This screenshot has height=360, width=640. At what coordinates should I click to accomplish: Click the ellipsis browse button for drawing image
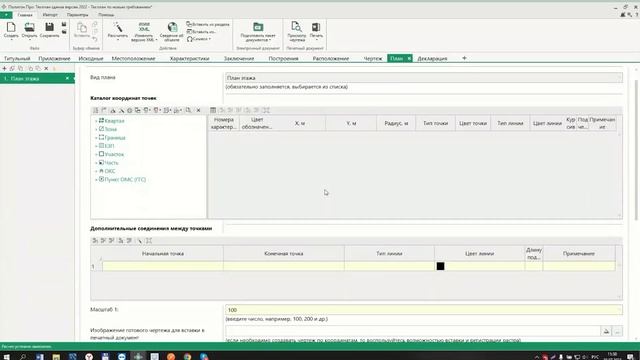[x=618, y=331]
